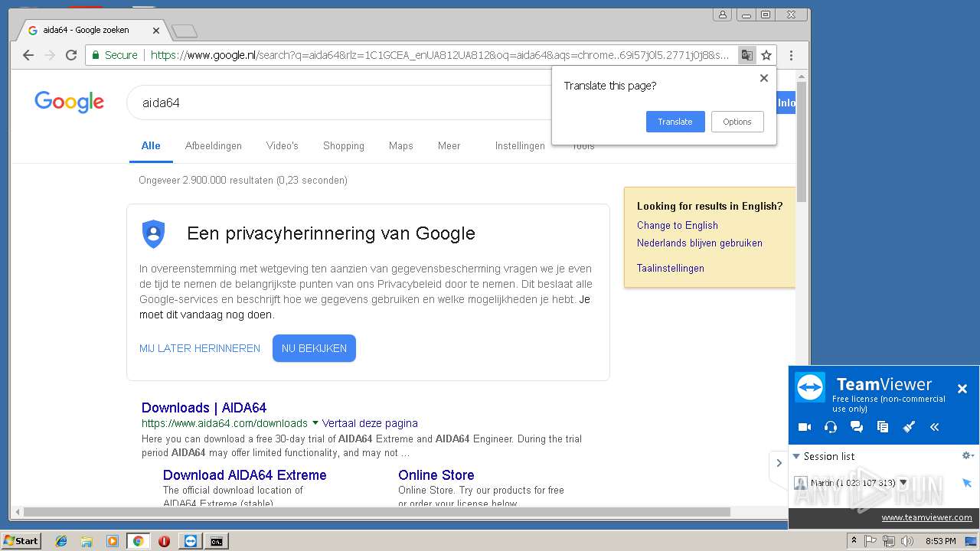This screenshot has width=980, height=551.
Task: Click the translate icon in address bar
Action: coord(746,55)
